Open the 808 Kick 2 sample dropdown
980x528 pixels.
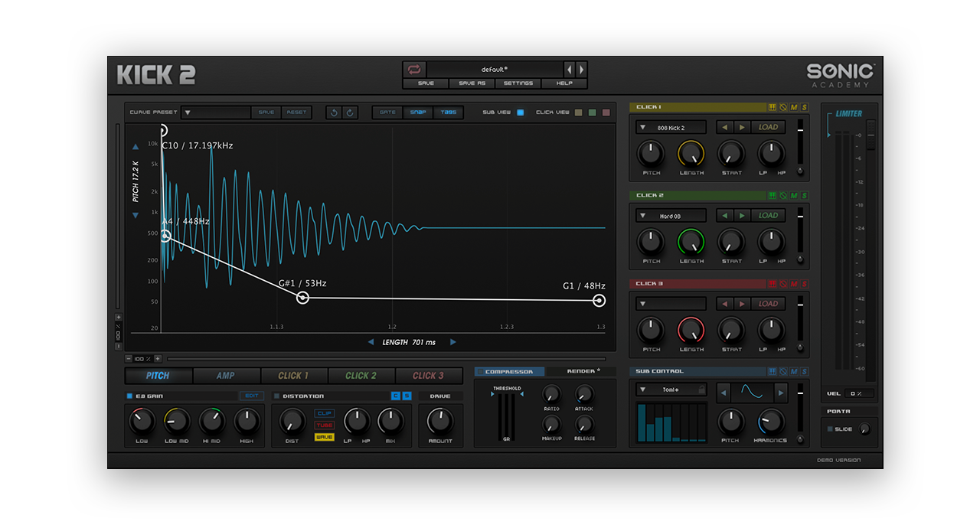(x=671, y=128)
